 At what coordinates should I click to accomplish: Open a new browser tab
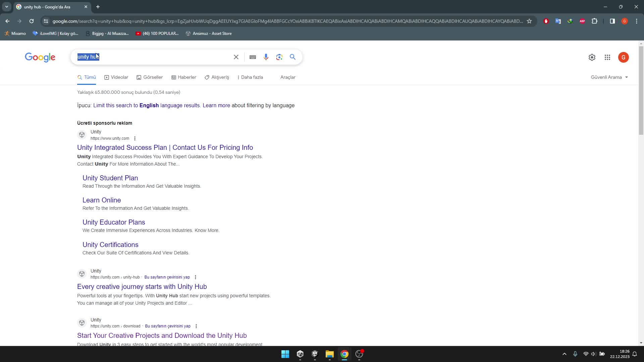pos(98,7)
